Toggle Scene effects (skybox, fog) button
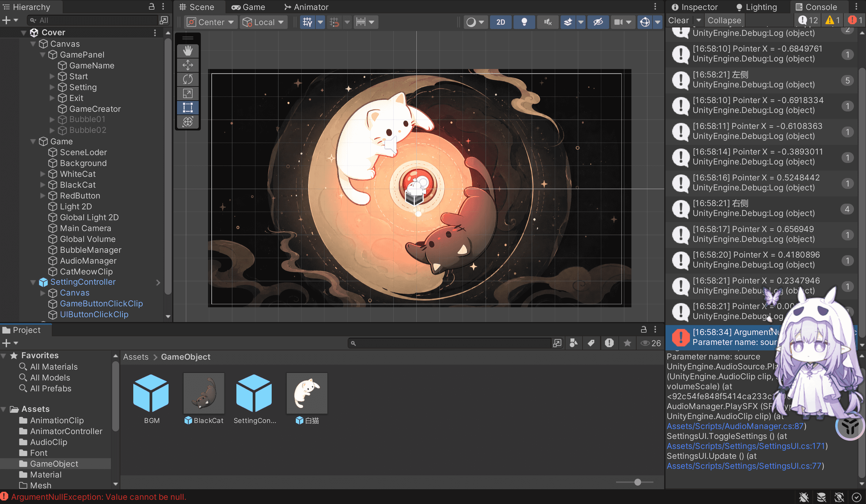866x504 pixels. [x=568, y=22]
